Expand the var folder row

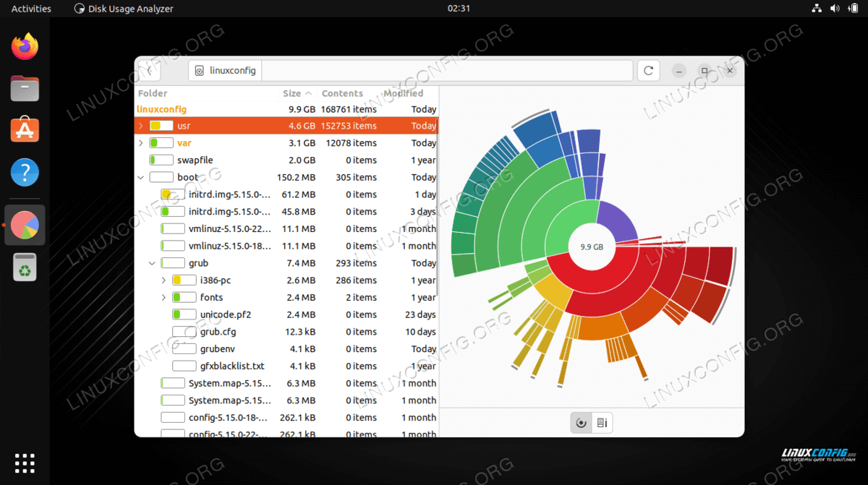[x=141, y=143]
